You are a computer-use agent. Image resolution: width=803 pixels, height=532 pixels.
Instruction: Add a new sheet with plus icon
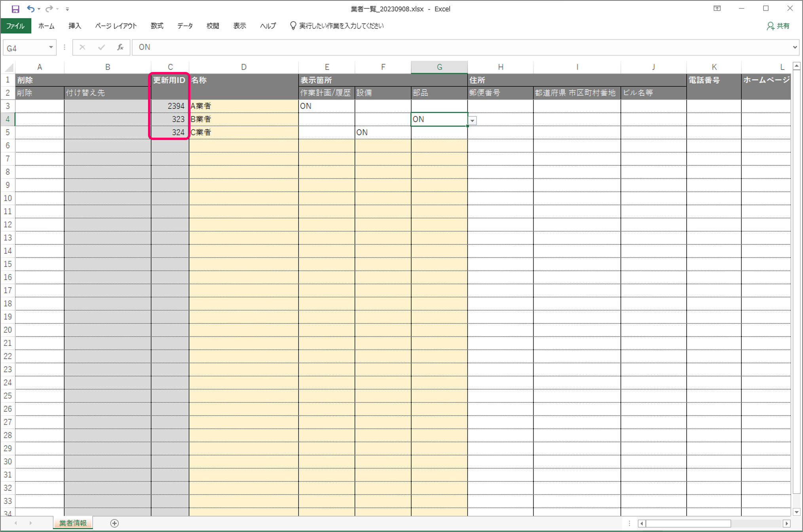114,523
